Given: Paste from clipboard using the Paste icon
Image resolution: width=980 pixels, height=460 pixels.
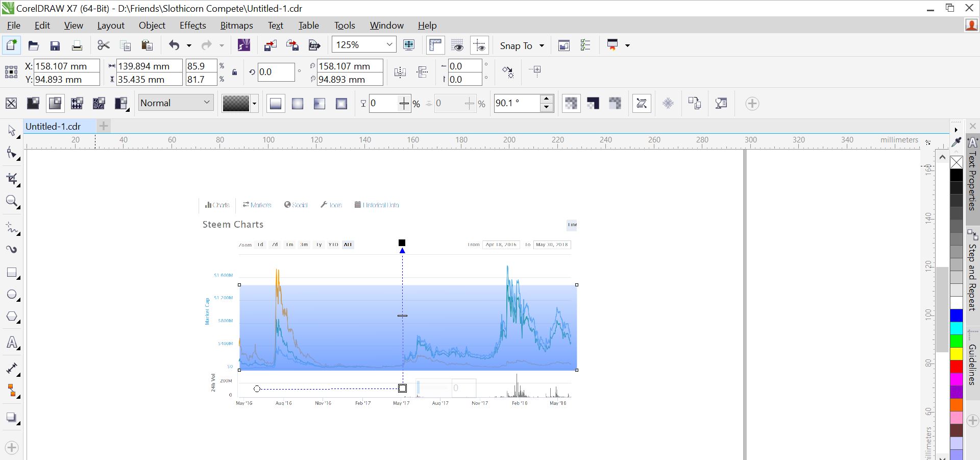Looking at the screenshot, I should pyautogui.click(x=147, y=45).
